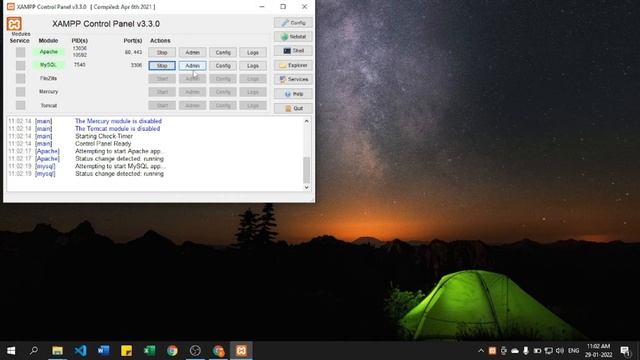640x360 pixels.
Task: Open the network icon in the system tray
Action: click(549, 351)
